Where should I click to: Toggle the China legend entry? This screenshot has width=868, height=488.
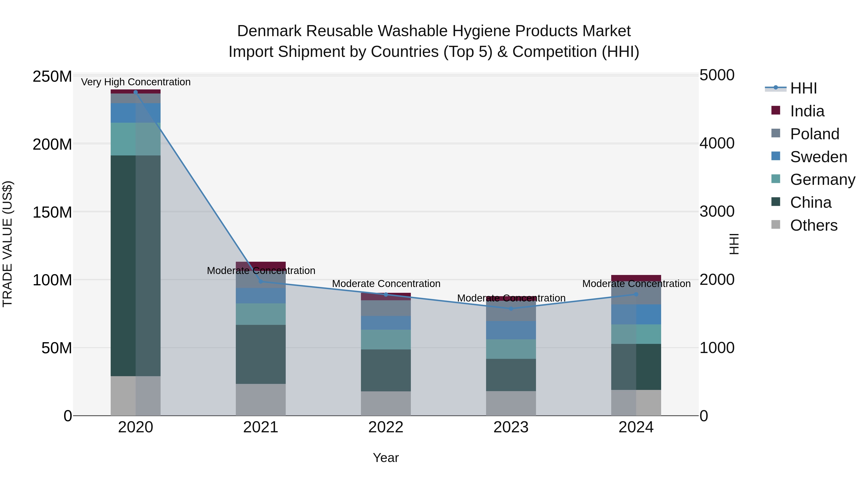click(801, 202)
